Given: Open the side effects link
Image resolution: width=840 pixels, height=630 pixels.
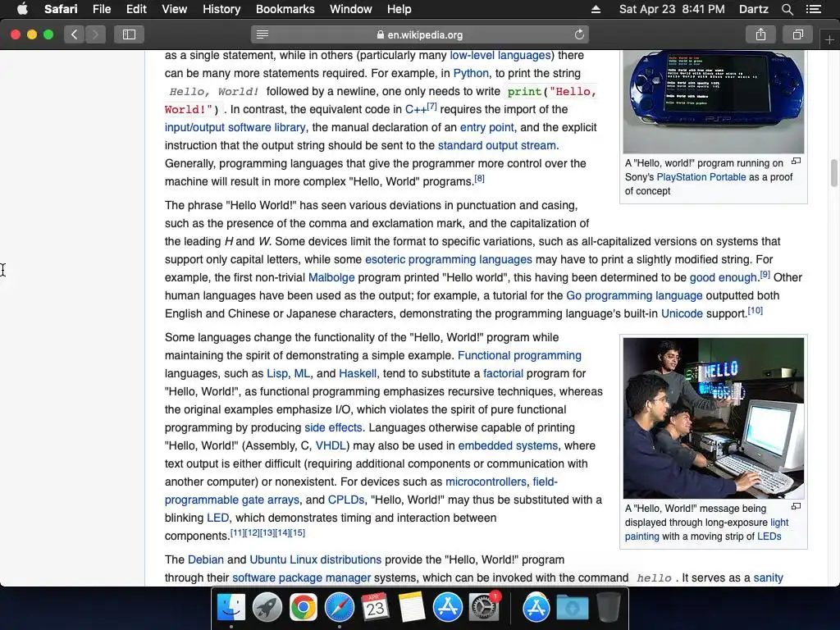Looking at the screenshot, I should (333, 427).
